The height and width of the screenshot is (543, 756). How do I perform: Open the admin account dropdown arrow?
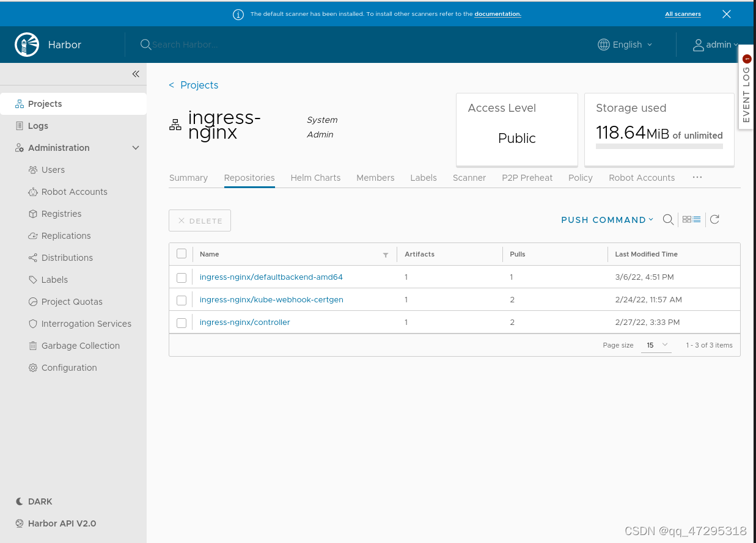point(736,45)
